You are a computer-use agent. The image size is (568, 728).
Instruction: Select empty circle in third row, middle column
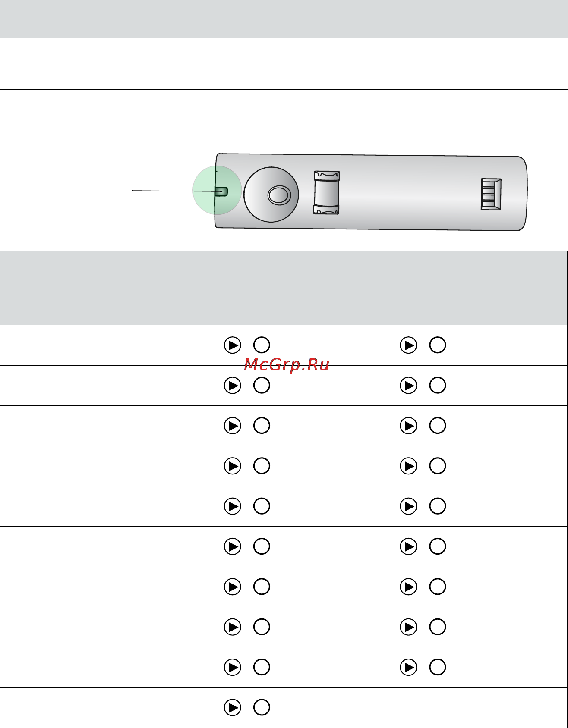click(262, 426)
